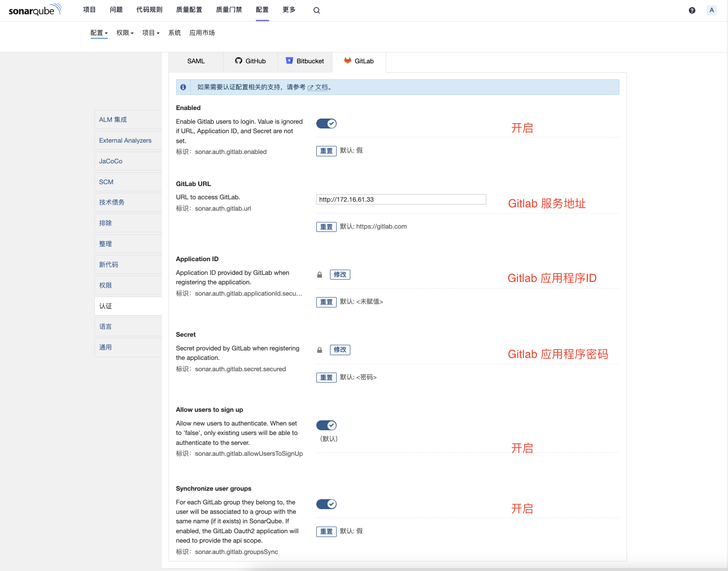Toggle Synchronize user groups switch

[x=326, y=504]
